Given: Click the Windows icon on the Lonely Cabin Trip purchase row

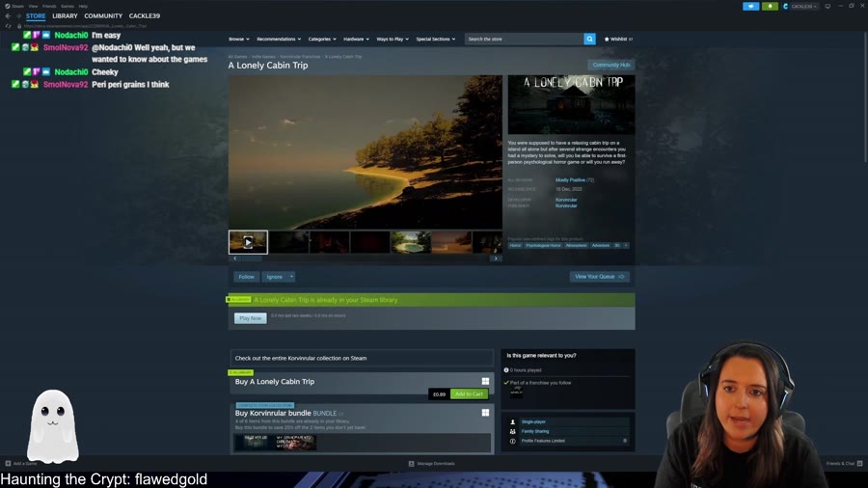Looking at the screenshot, I should click(x=485, y=381).
